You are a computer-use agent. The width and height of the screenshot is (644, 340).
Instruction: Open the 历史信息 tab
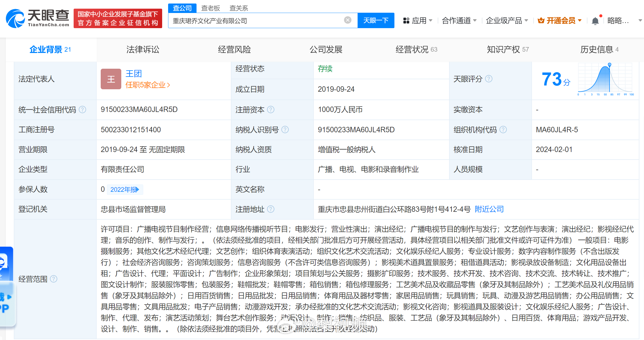[599, 49]
